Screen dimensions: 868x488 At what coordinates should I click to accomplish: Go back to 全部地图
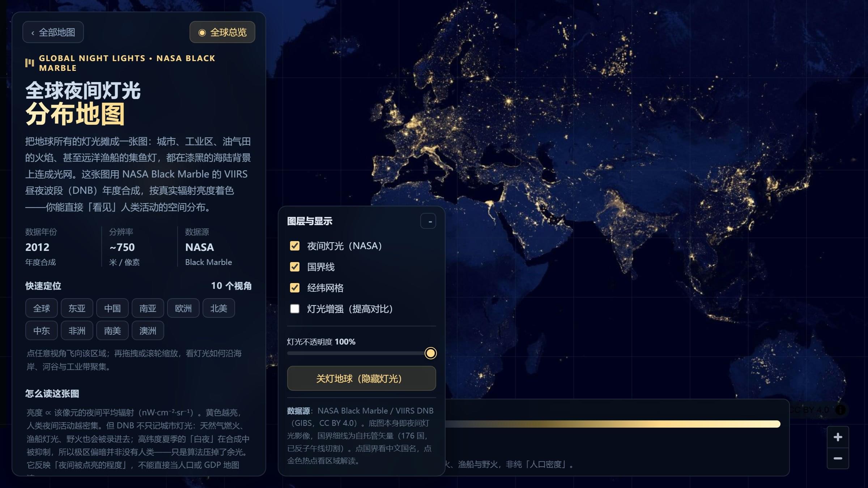(x=53, y=32)
